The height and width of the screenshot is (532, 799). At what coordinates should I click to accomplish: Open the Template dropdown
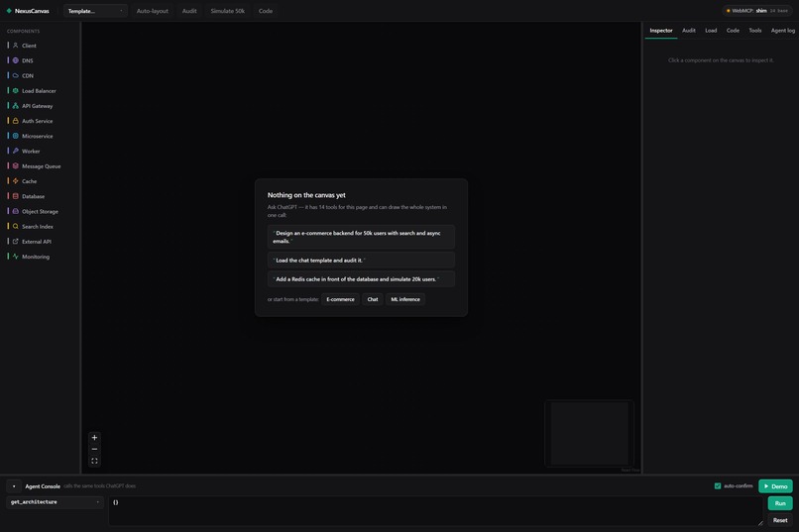point(95,11)
